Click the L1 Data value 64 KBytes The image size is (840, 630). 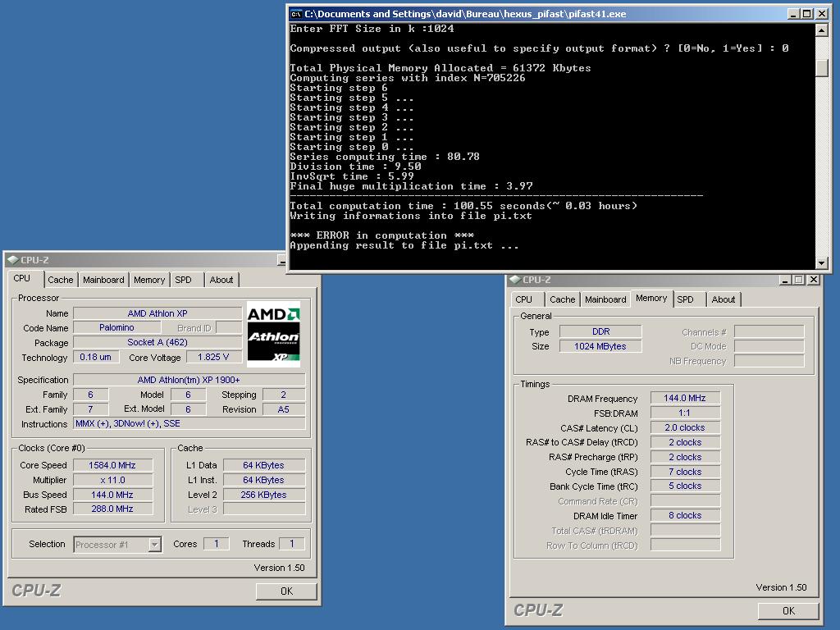pos(264,465)
